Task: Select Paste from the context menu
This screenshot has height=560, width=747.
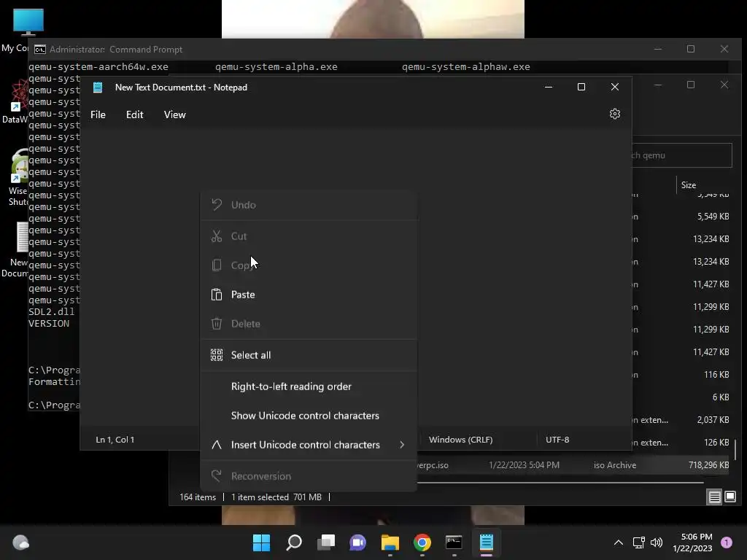Action: 309,295
